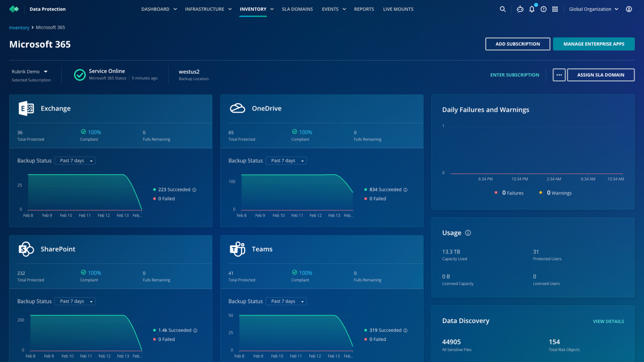Click Teams 41 Total Protected

click(x=241, y=276)
